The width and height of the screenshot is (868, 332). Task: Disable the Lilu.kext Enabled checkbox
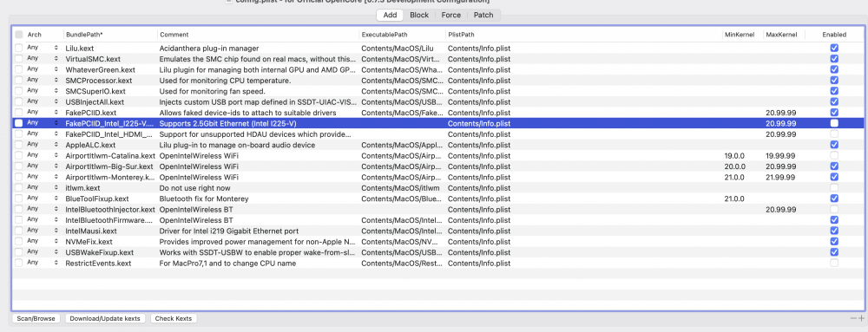pos(834,48)
